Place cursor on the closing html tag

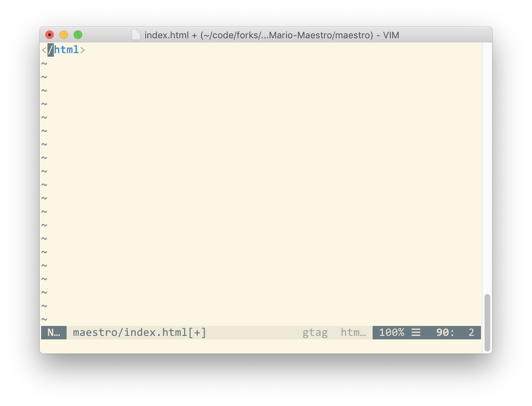(64, 50)
